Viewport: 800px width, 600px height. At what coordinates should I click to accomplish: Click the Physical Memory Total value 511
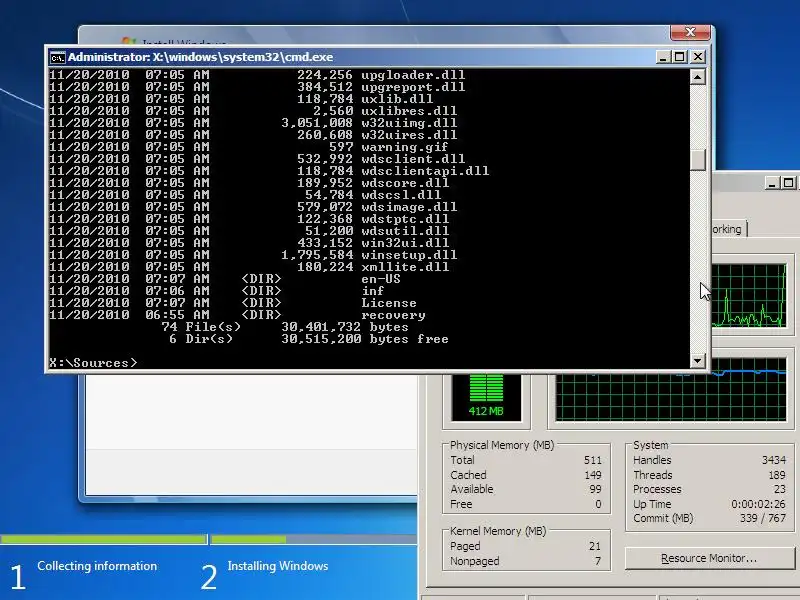point(593,460)
